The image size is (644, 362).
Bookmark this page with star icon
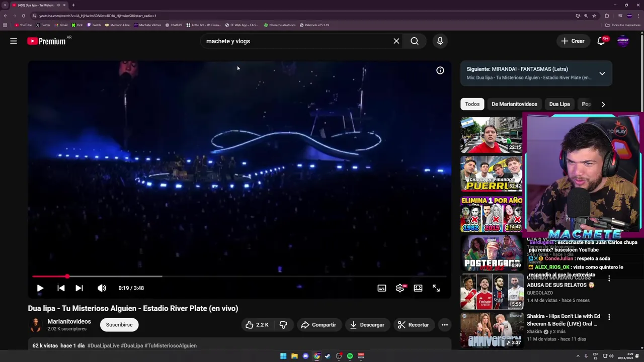click(594, 16)
